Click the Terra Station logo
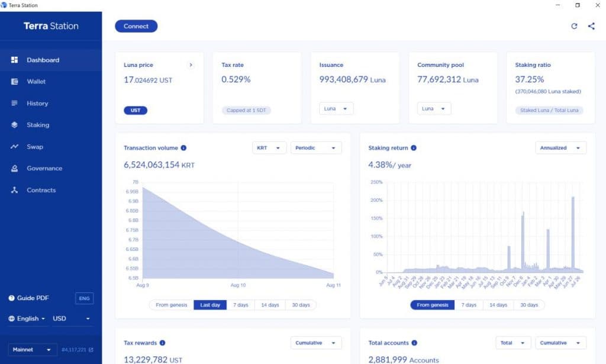This screenshot has height=364, width=606. (x=51, y=26)
